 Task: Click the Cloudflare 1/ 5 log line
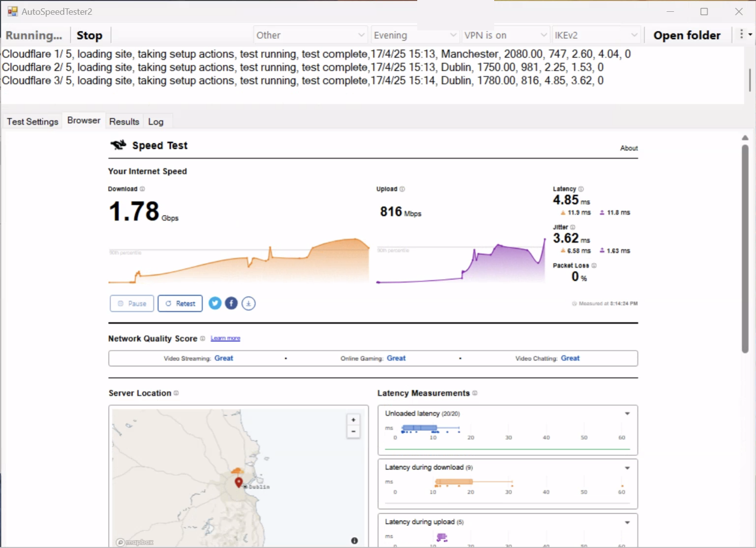pyautogui.click(x=316, y=54)
